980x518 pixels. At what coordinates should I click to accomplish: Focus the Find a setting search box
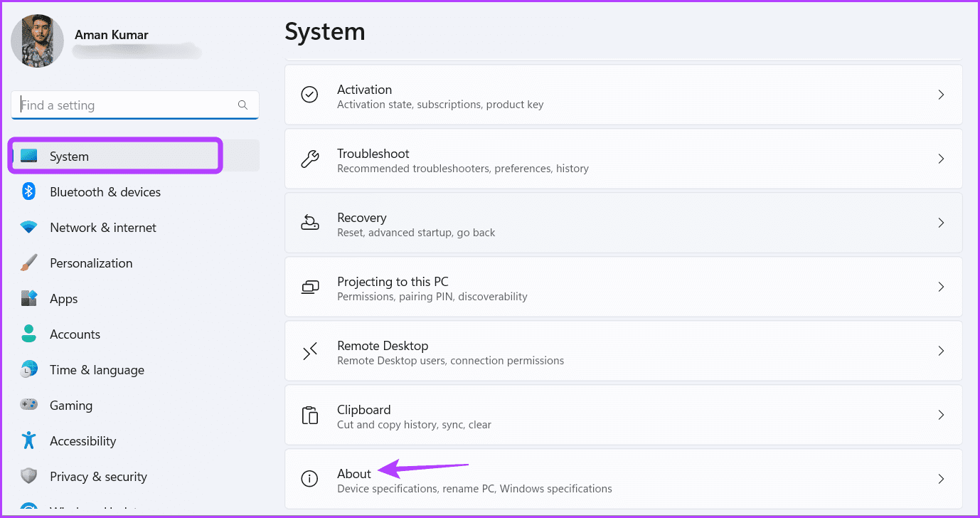click(135, 105)
